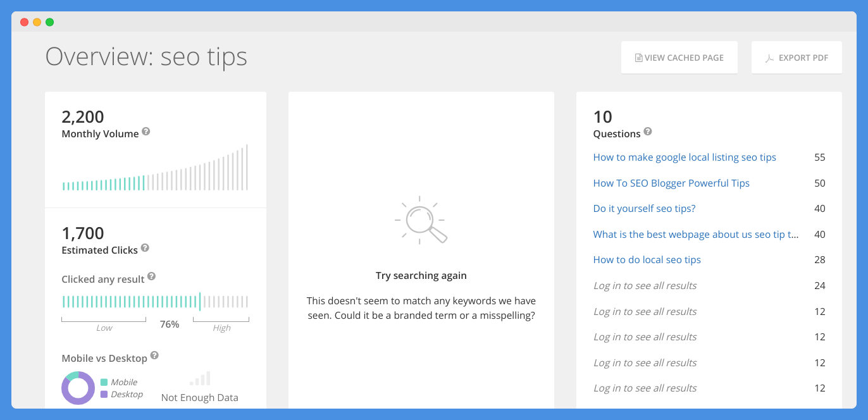The width and height of the screenshot is (868, 420).
Task: Click the Estimated Clicks help icon
Action: pos(145,248)
